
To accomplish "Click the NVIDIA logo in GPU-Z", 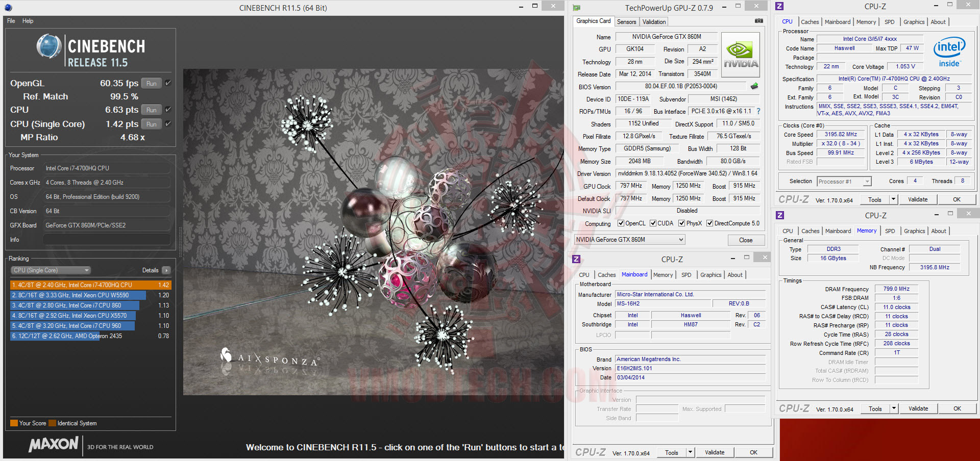I will click(741, 55).
